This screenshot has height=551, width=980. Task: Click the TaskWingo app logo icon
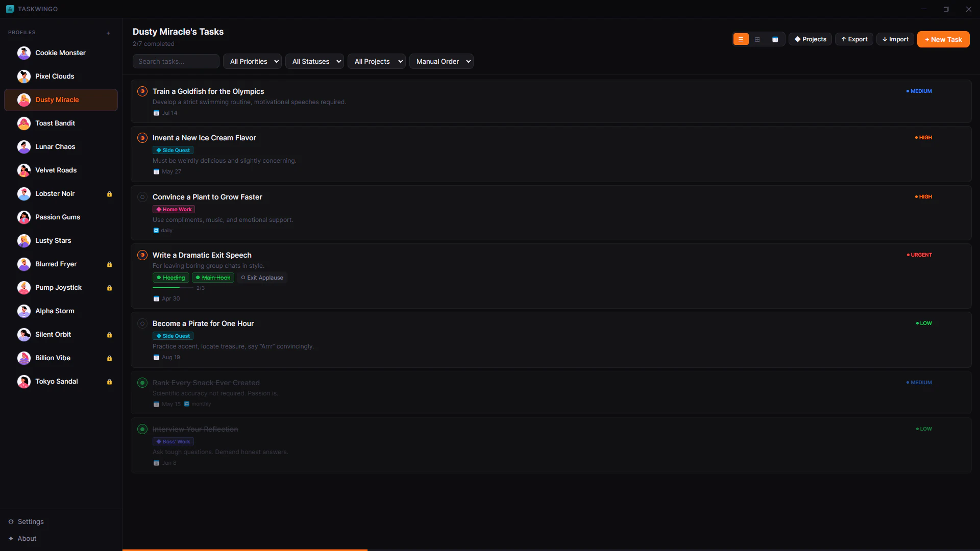pyautogui.click(x=10, y=9)
